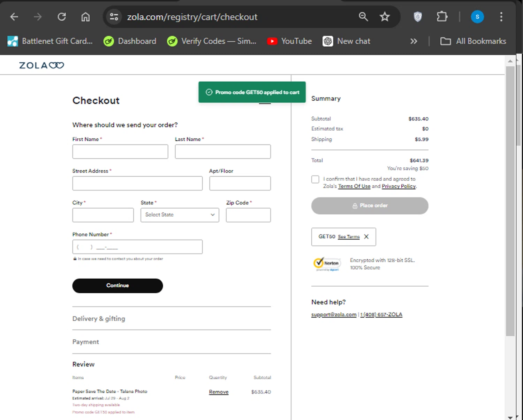Click the 'Two-day shipping available' text
This screenshot has height=420, width=523.
pyautogui.click(x=96, y=405)
